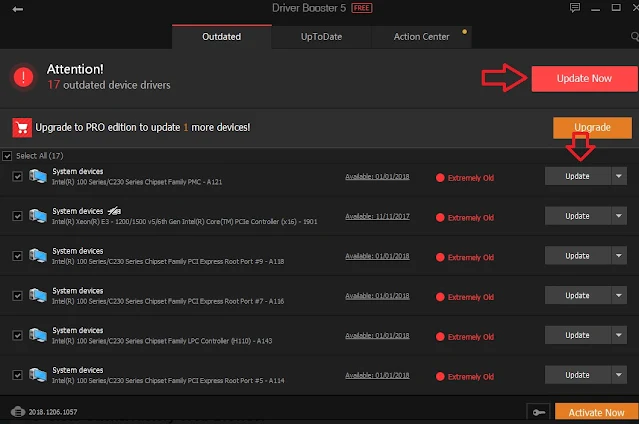Maximize the Driver Booster window
This screenshot has height=424, width=639.
point(616,8)
